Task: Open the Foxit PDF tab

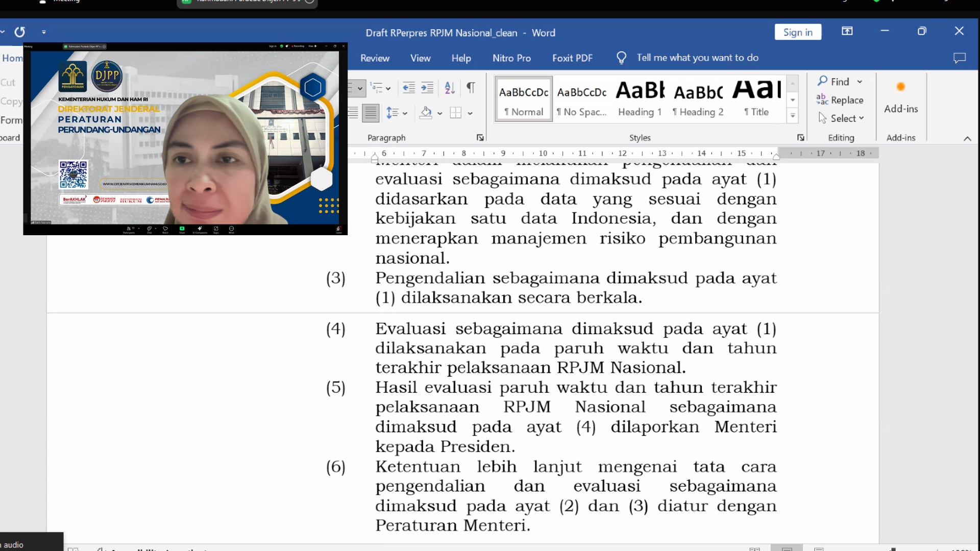Action: click(x=572, y=58)
